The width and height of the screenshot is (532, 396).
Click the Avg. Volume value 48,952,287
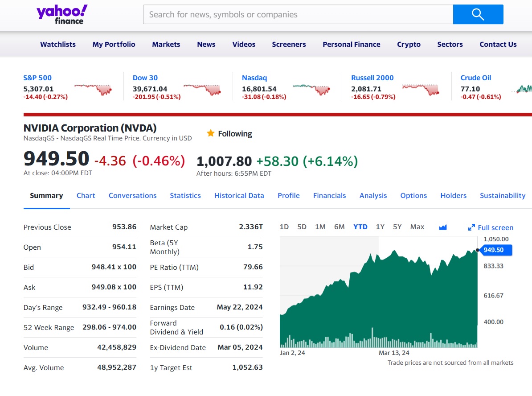point(117,367)
